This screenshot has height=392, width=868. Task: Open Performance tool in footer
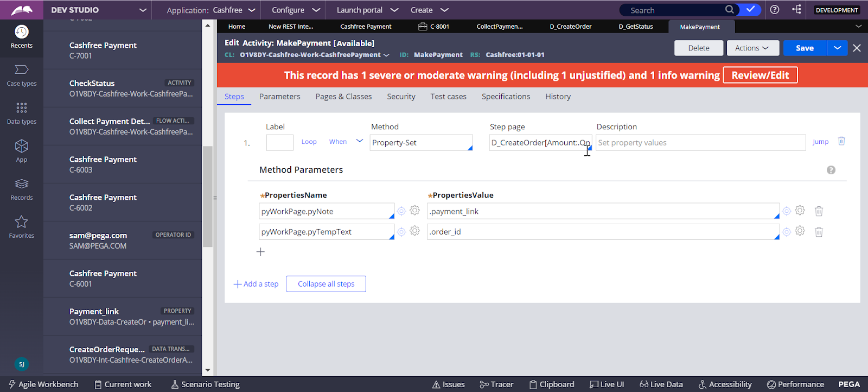[x=795, y=384]
